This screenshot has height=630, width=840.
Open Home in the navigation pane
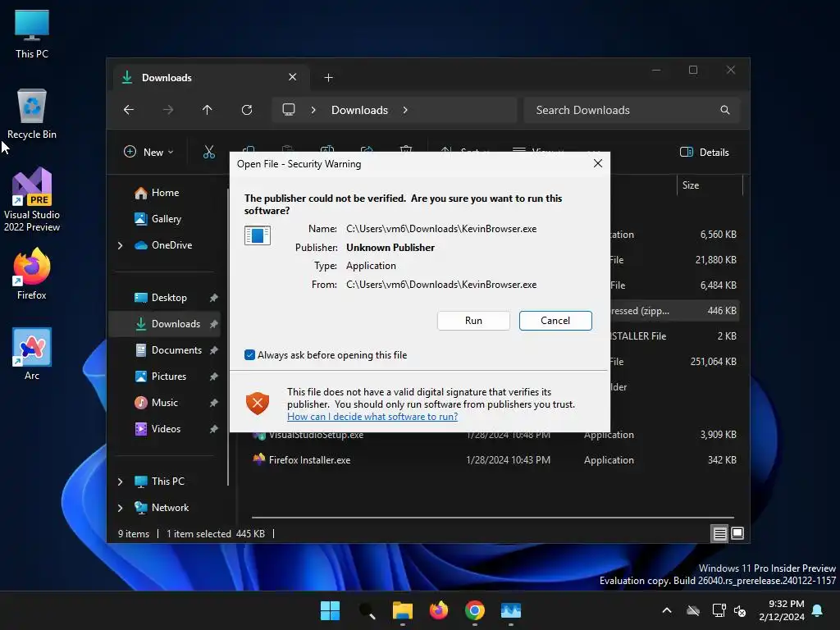[165, 192]
